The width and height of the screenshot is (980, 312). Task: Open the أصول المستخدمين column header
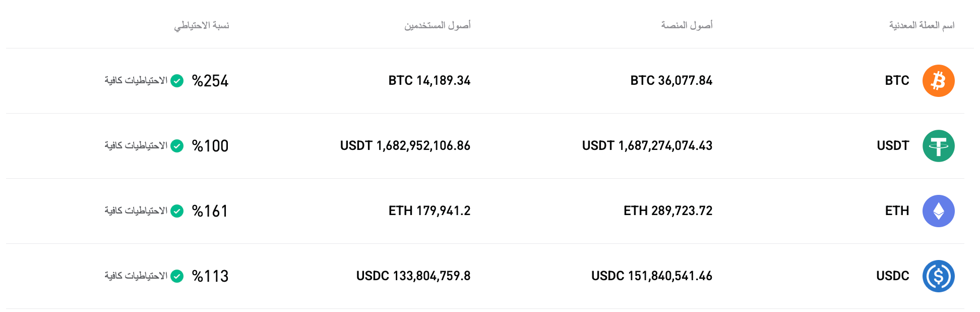click(x=438, y=24)
